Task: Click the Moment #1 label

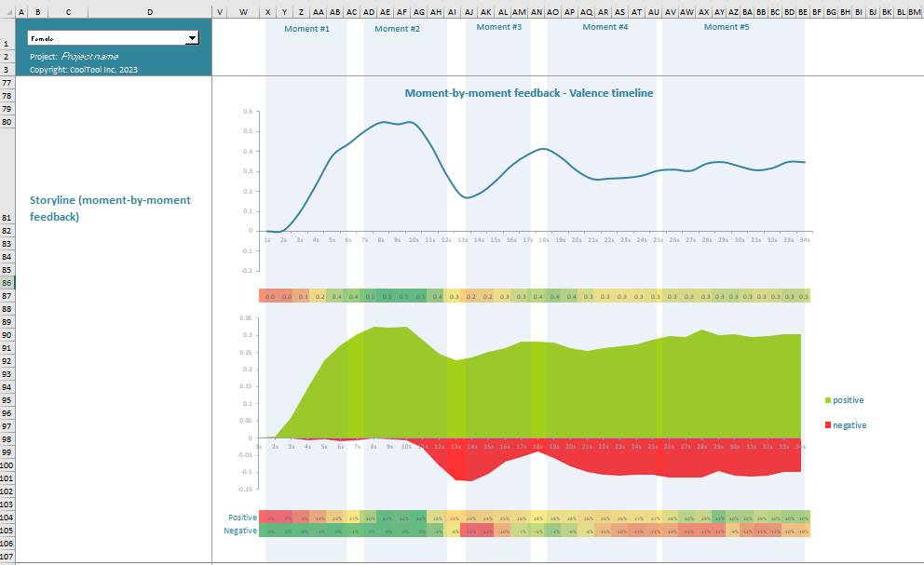Action: (x=307, y=28)
